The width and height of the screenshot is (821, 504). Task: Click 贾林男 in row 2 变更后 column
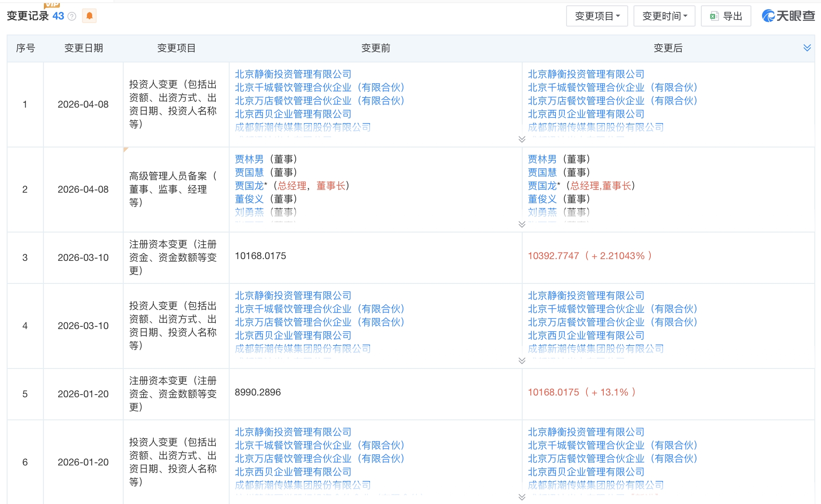(x=542, y=159)
